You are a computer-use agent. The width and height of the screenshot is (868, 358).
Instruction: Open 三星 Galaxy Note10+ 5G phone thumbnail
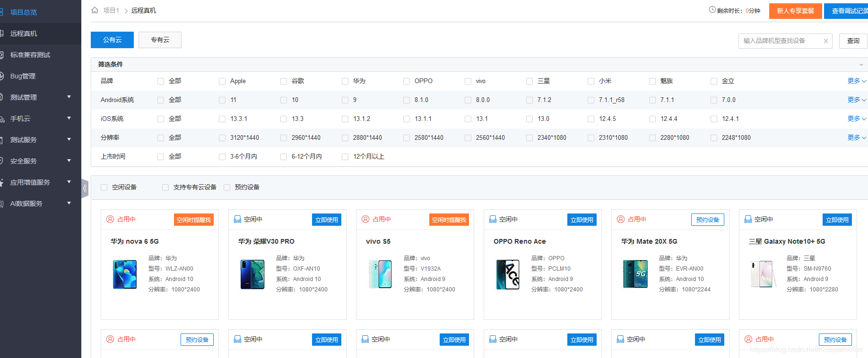click(763, 274)
